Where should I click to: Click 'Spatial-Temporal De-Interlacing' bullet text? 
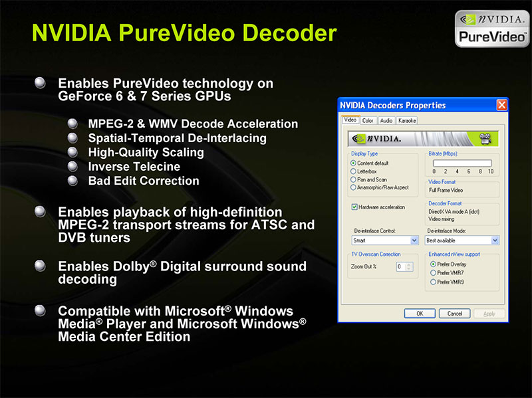click(177, 138)
